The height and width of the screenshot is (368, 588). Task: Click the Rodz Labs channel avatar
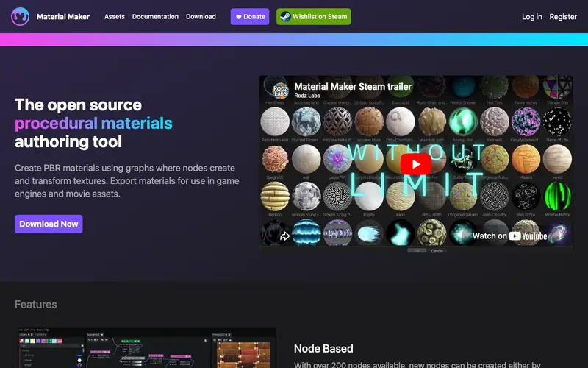click(281, 91)
